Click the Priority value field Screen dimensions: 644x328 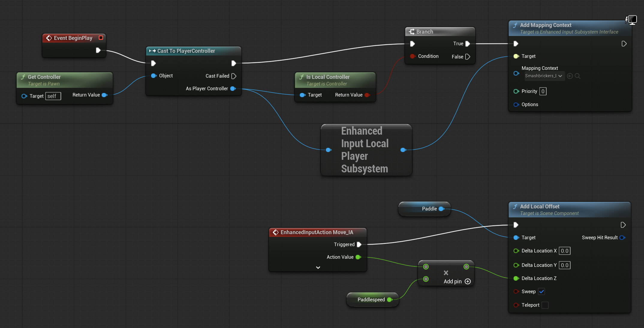(x=543, y=91)
